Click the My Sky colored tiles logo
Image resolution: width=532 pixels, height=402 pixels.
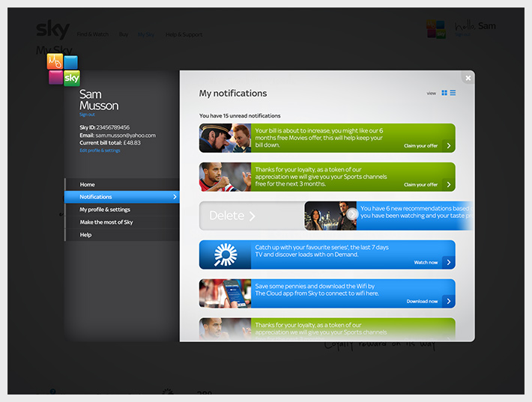[x=64, y=70]
